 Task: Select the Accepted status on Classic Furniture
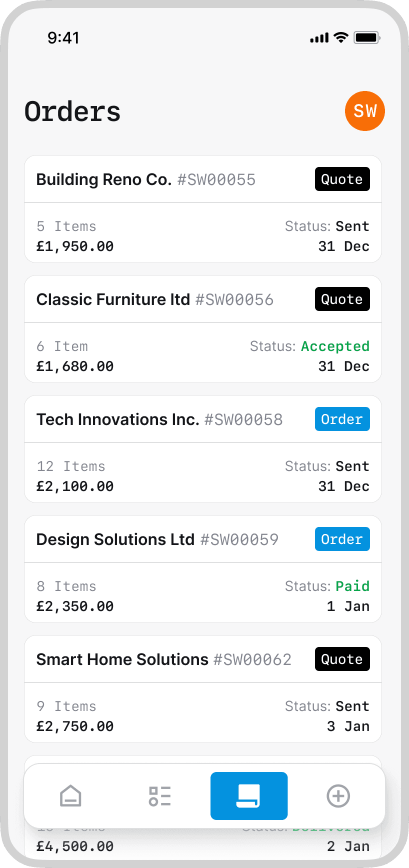coord(335,346)
